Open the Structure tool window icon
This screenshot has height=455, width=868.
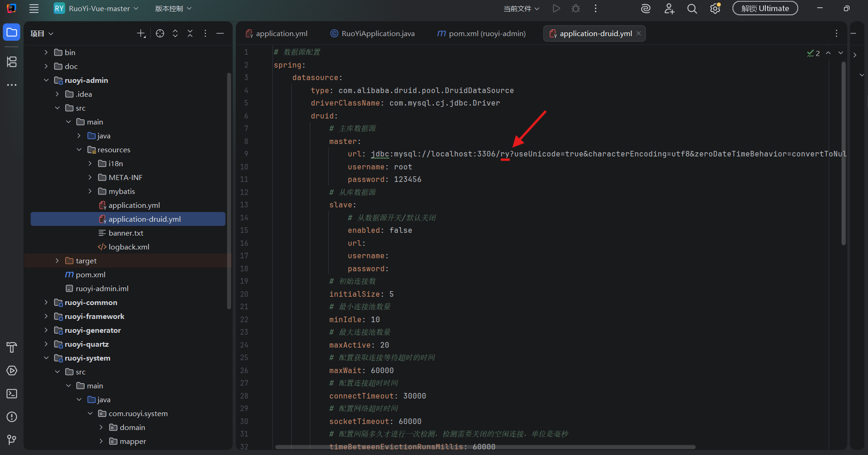12,62
